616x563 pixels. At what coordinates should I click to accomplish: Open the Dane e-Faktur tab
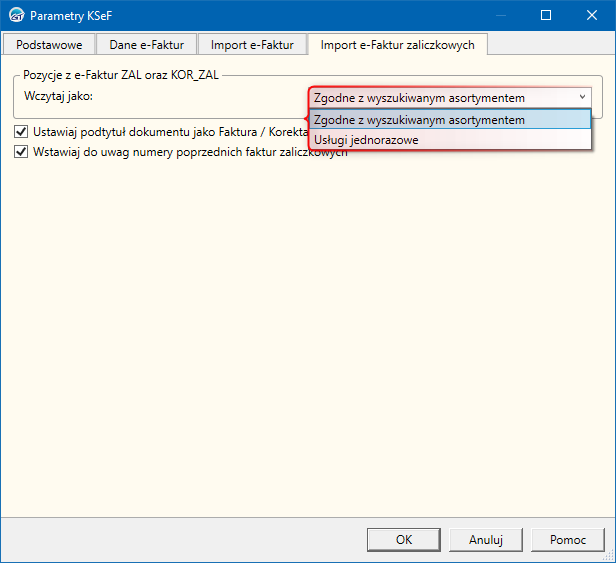click(147, 44)
